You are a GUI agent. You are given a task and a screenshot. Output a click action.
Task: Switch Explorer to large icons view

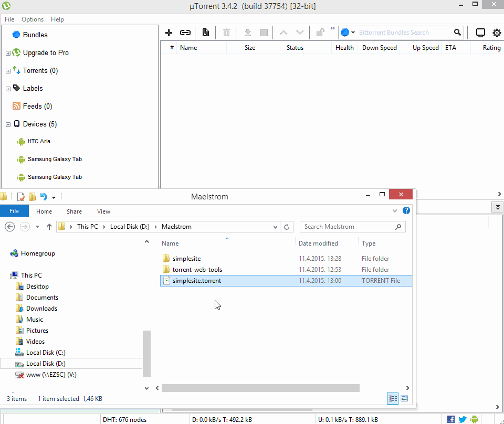[404, 399]
